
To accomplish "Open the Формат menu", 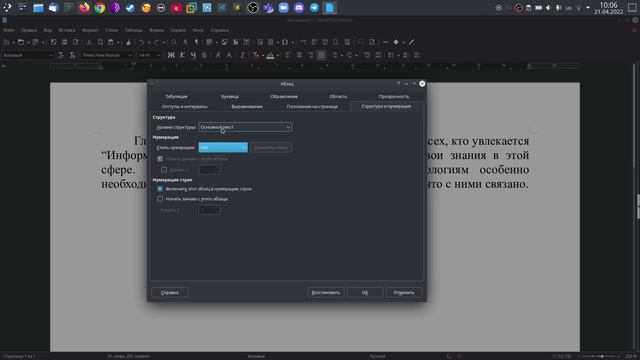I will pyautogui.click(x=90, y=30).
